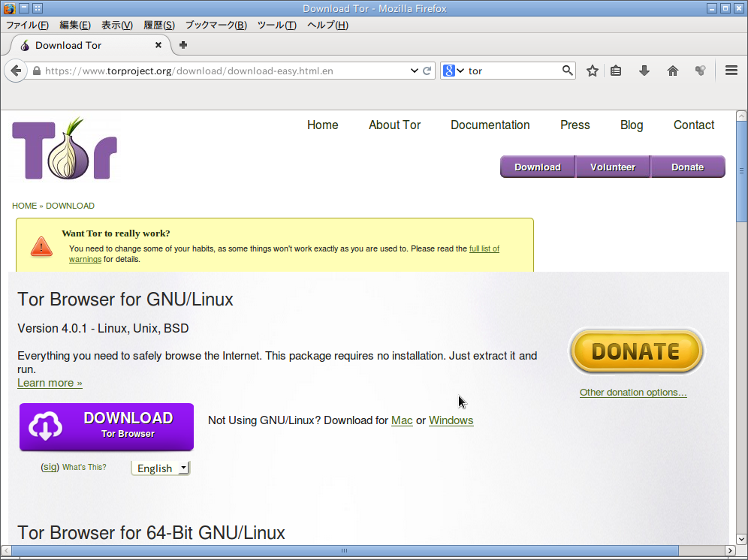Image resolution: width=748 pixels, height=560 pixels.
Task: Click the vertical scrollbar down arrow
Action: tap(741, 540)
